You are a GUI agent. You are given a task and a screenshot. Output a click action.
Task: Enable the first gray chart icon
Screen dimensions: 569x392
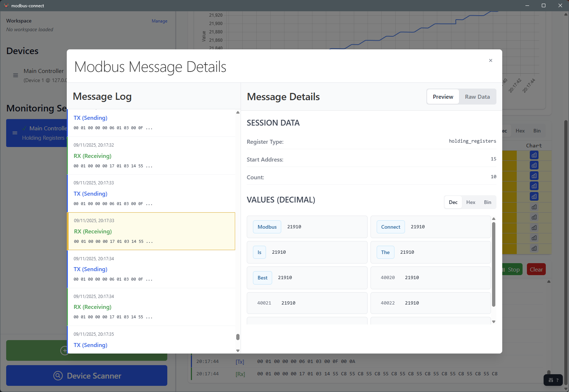point(534,207)
